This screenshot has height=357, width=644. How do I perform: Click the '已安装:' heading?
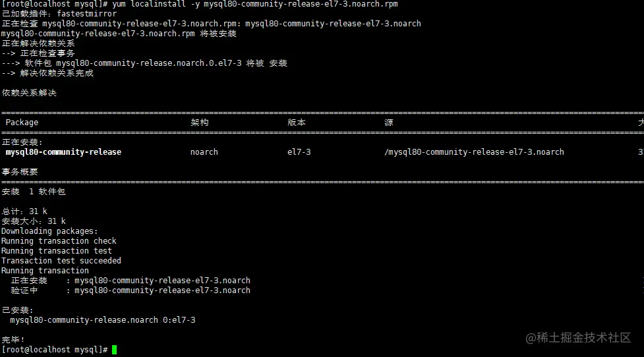pos(17,310)
